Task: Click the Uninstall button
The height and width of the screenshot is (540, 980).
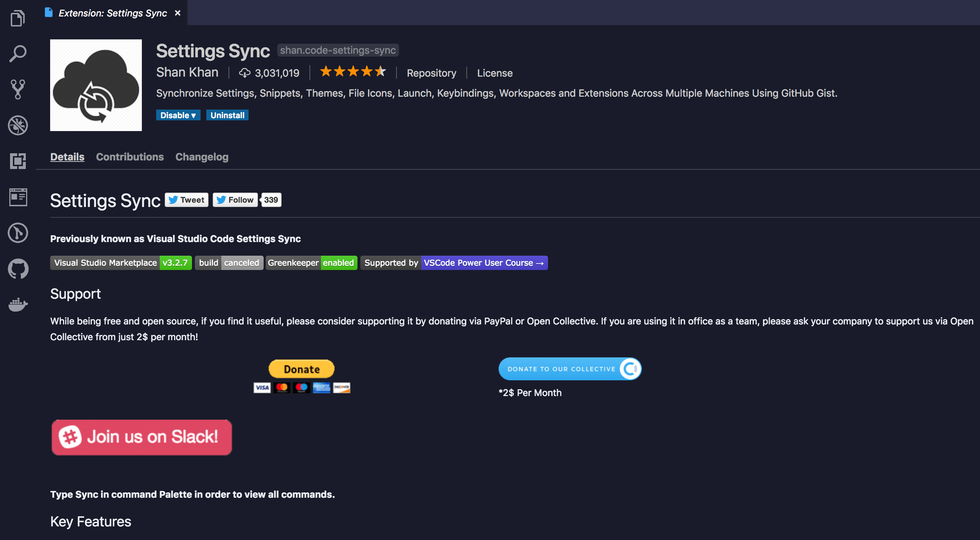Action: 226,115
